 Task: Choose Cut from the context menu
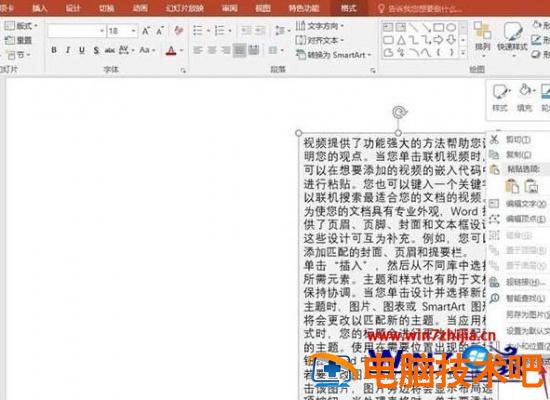(518, 140)
